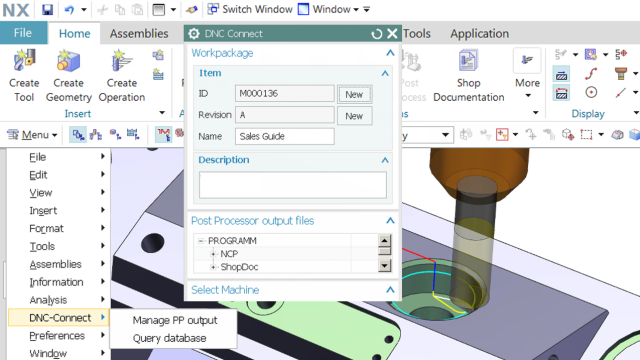Click the Save icon in the title bar
This screenshot has width=640, height=360.
[47, 9]
